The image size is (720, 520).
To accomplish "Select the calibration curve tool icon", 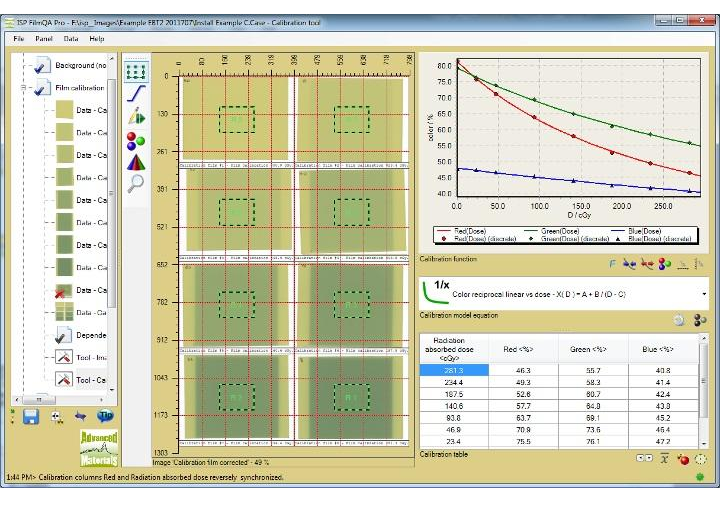I will (x=136, y=93).
